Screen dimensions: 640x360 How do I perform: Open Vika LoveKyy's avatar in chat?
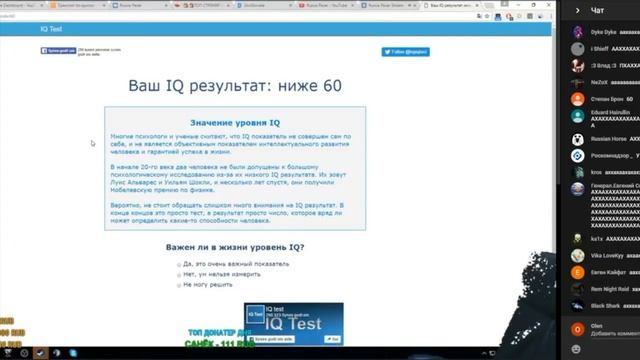[578, 256]
